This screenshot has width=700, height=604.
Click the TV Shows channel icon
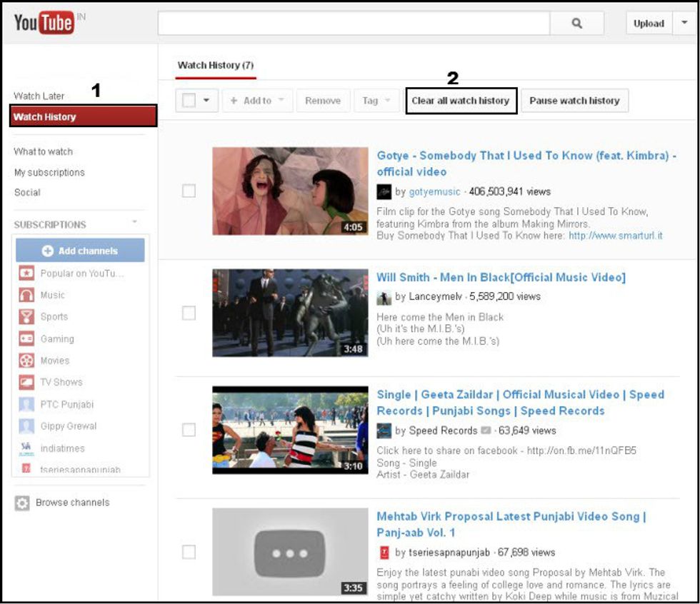(26, 383)
